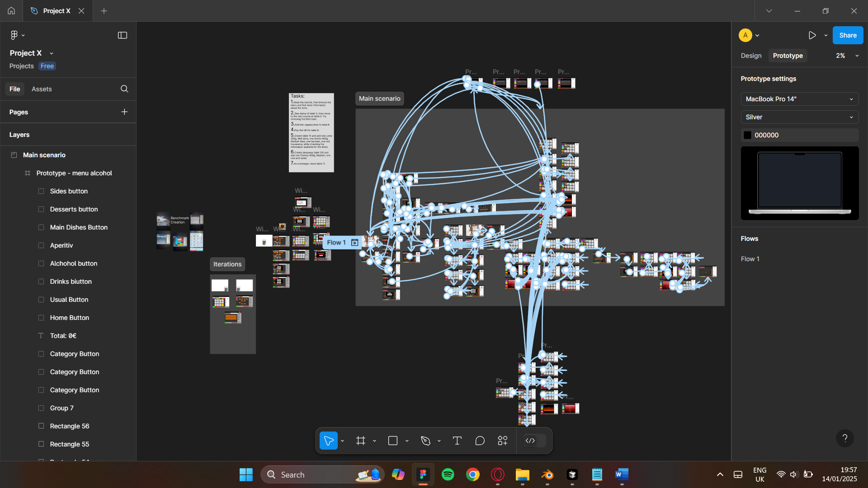
Task: Select the Rectangle shape tool
Action: pyautogui.click(x=393, y=441)
